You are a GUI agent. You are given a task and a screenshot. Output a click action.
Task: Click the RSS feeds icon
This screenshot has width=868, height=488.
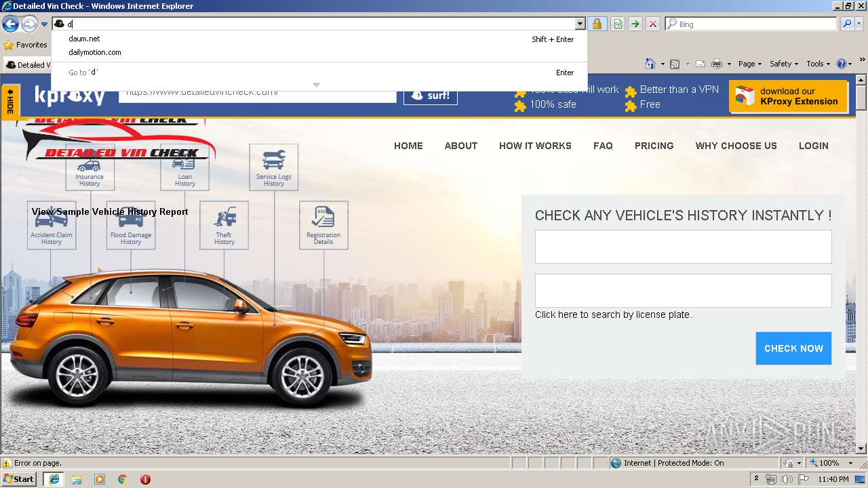[x=675, y=64]
